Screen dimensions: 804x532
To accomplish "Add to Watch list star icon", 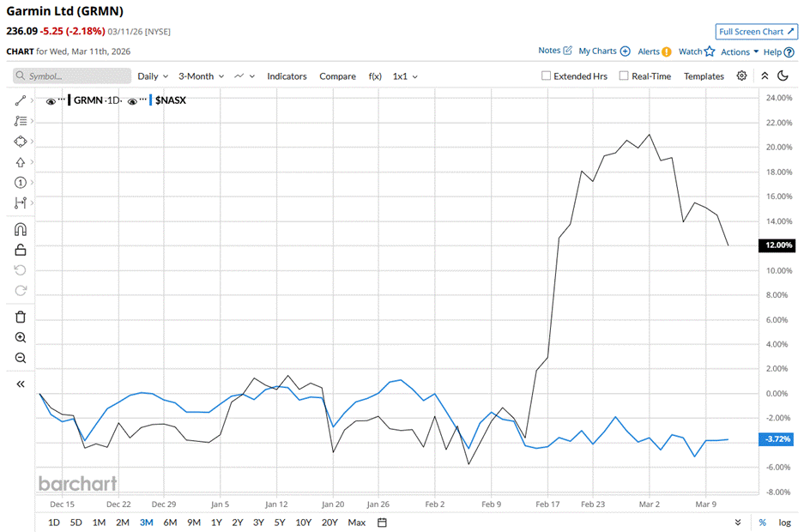I will click(x=710, y=51).
